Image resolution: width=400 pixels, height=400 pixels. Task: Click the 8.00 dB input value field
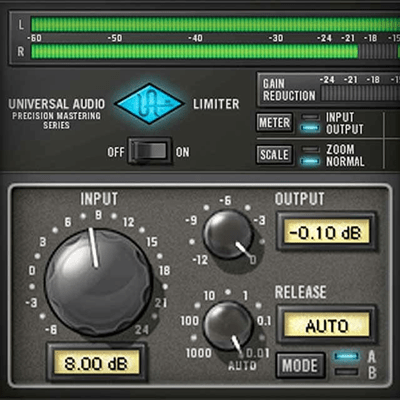coord(96,362)
